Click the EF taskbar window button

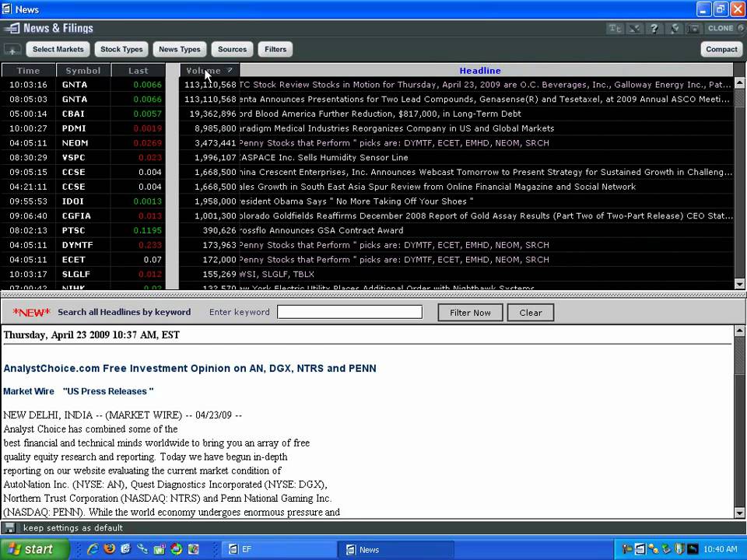point(279,550)
